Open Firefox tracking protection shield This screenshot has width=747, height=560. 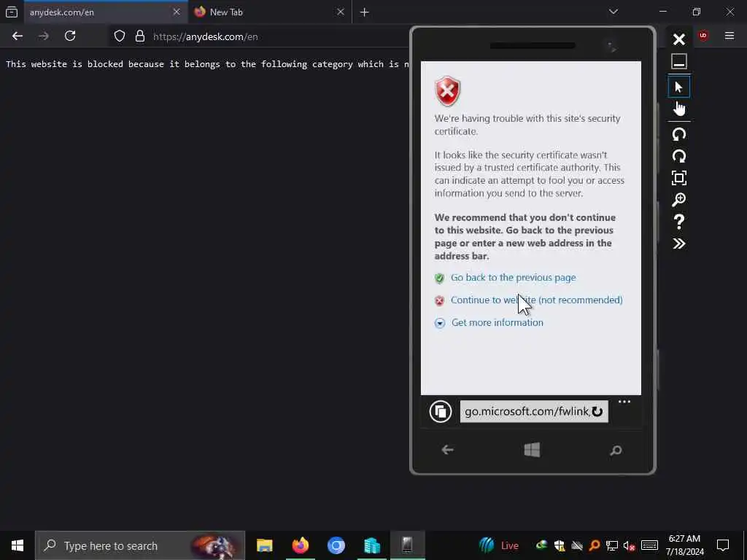click(120, 36)
